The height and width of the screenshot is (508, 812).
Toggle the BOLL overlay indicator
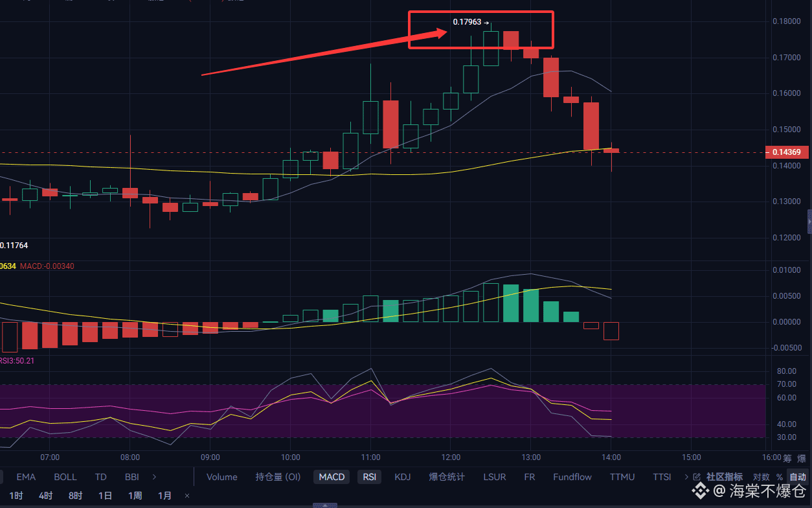[x=65, y=477]
